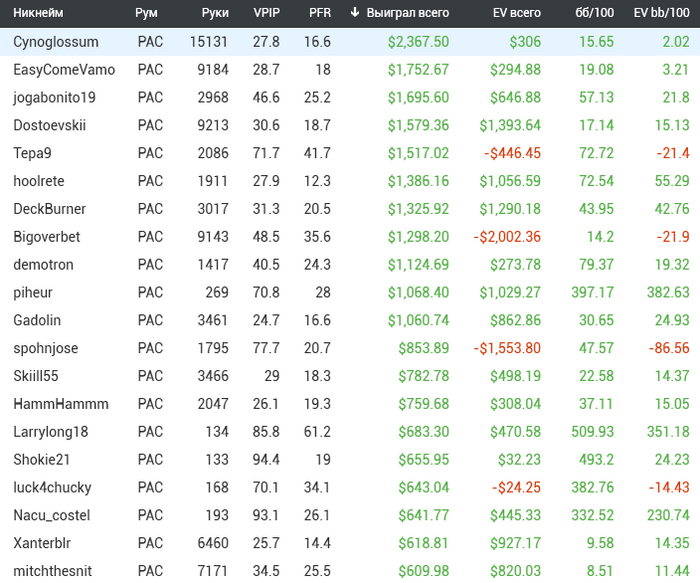The width and height of the screenshot is (700, 583).
Task: Click the $609.98 winnings value
Action: tap(424, 571)
